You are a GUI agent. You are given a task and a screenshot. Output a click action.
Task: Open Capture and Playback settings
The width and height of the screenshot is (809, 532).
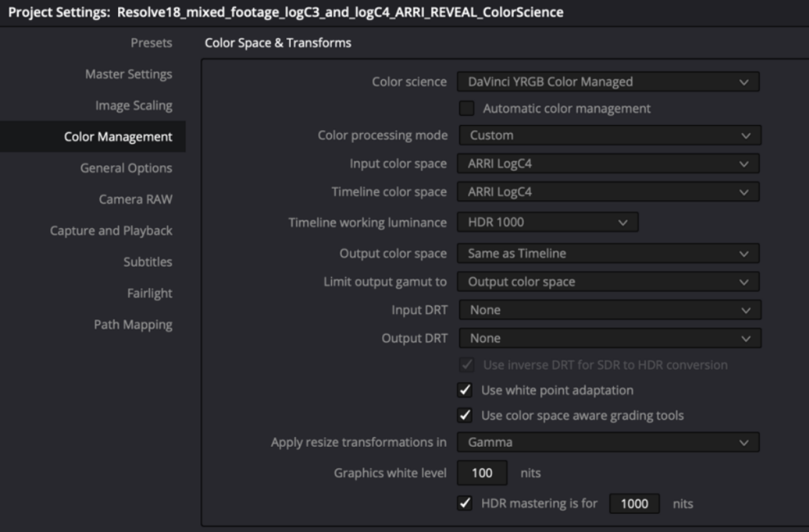tap(111, 231)
